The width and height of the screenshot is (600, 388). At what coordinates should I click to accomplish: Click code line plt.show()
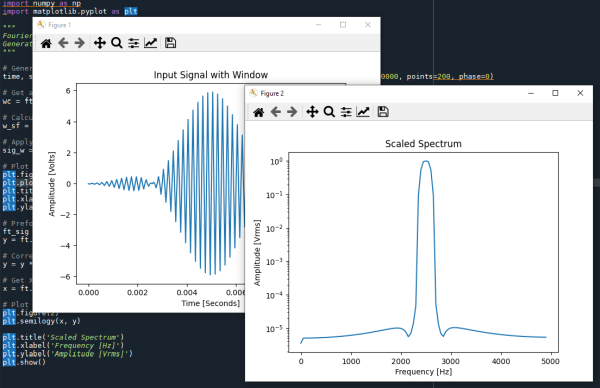24,362
